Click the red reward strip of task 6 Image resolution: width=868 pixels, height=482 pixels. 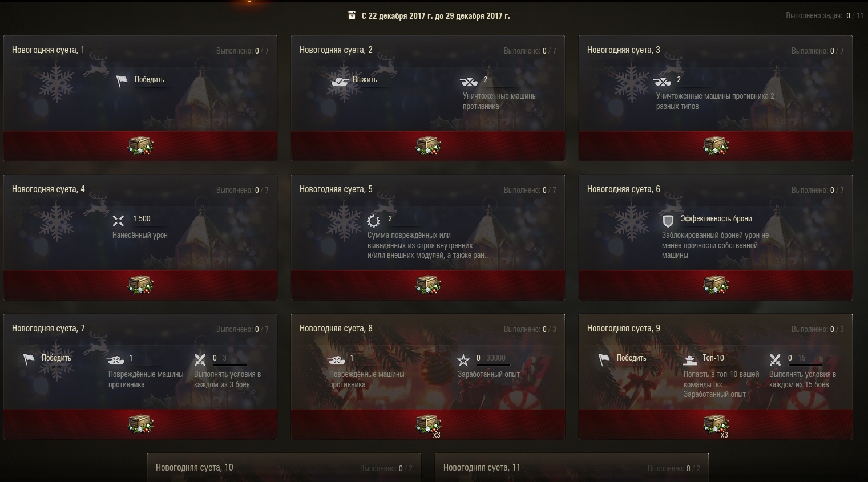(x=716, y=285)
